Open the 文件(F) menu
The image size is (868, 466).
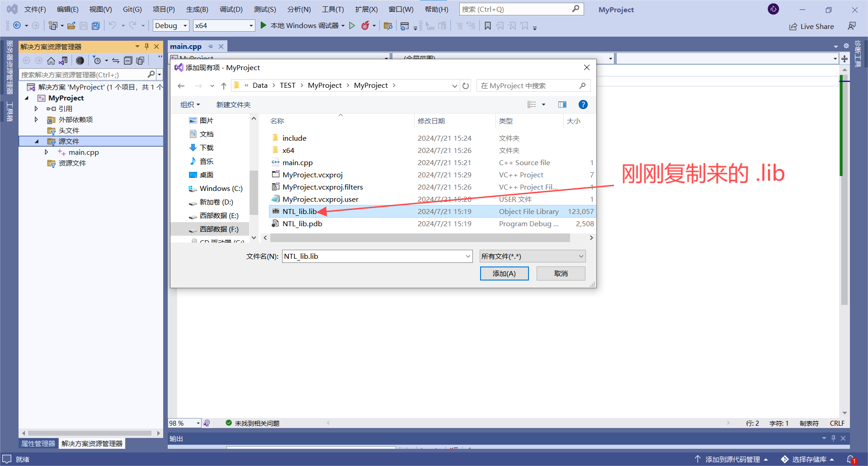pos(35,9)
